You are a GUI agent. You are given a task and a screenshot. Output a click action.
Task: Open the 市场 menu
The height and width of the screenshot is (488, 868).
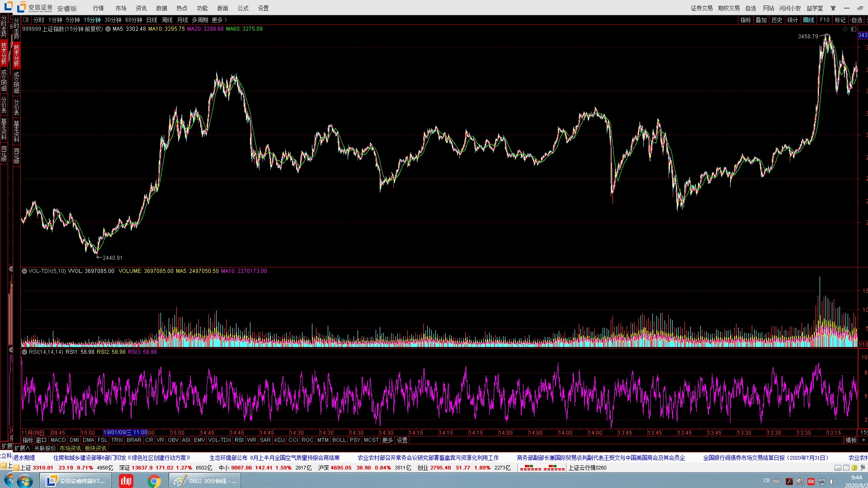(x=121, y=8)
